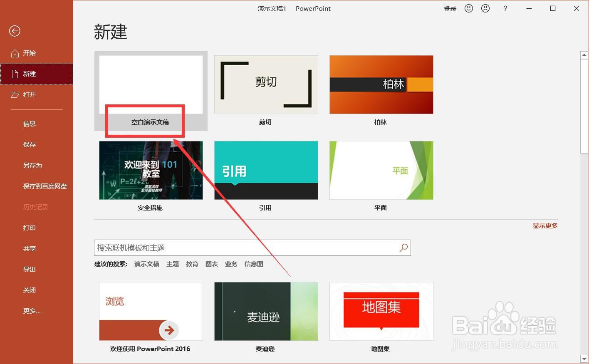Select the 地图集 template thumbnail
The image size is (589, 364).
[x=381, y=311]
